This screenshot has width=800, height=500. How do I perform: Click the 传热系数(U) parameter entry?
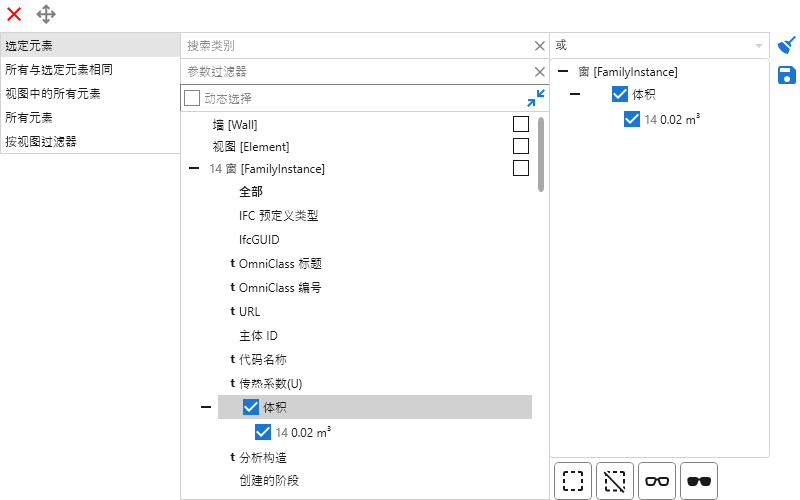point(269,383)
